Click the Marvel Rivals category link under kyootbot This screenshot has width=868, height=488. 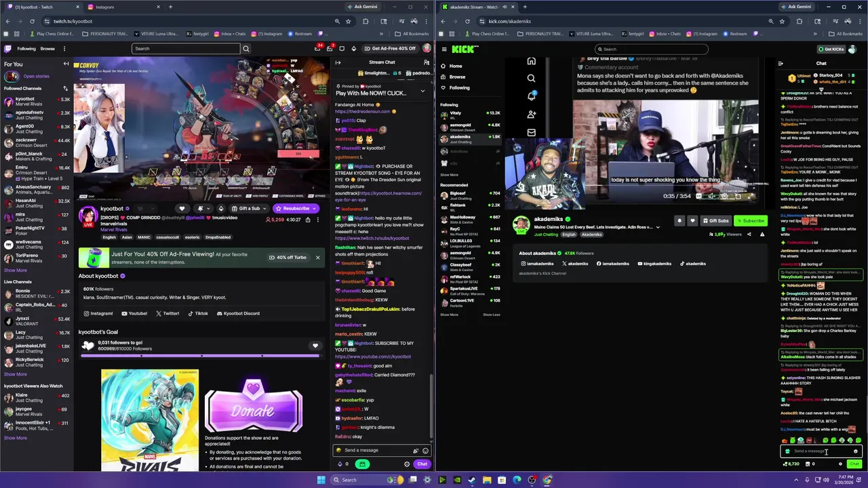point(114,230)
